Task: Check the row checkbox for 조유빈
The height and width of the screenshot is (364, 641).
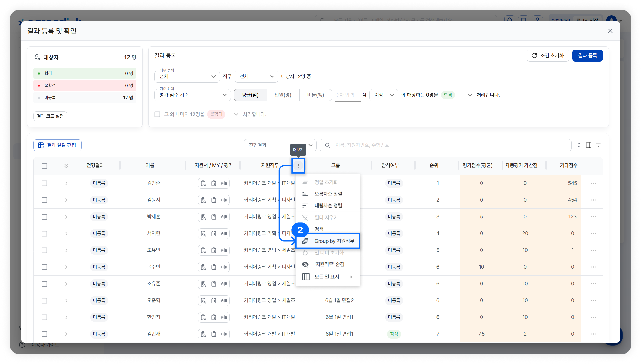Action: (x=44, y=250)
